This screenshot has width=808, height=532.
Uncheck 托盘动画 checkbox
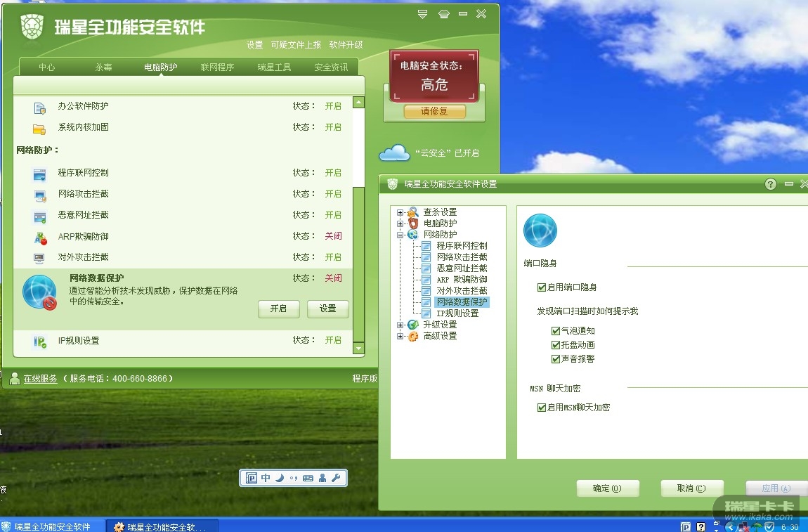click(556, 345)
